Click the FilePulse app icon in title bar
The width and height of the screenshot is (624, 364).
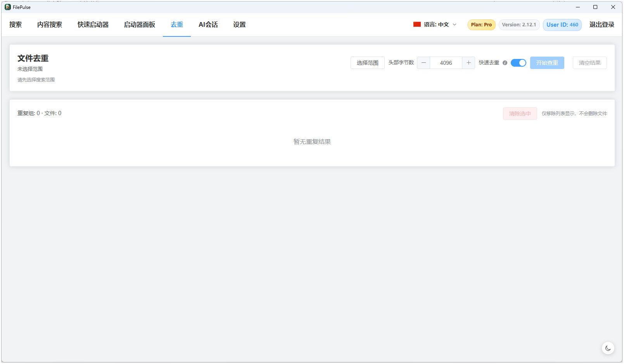click(8, 7)
